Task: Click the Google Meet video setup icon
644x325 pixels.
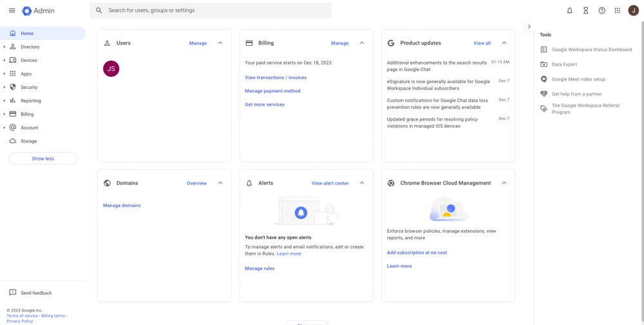Action: point(544,79)
